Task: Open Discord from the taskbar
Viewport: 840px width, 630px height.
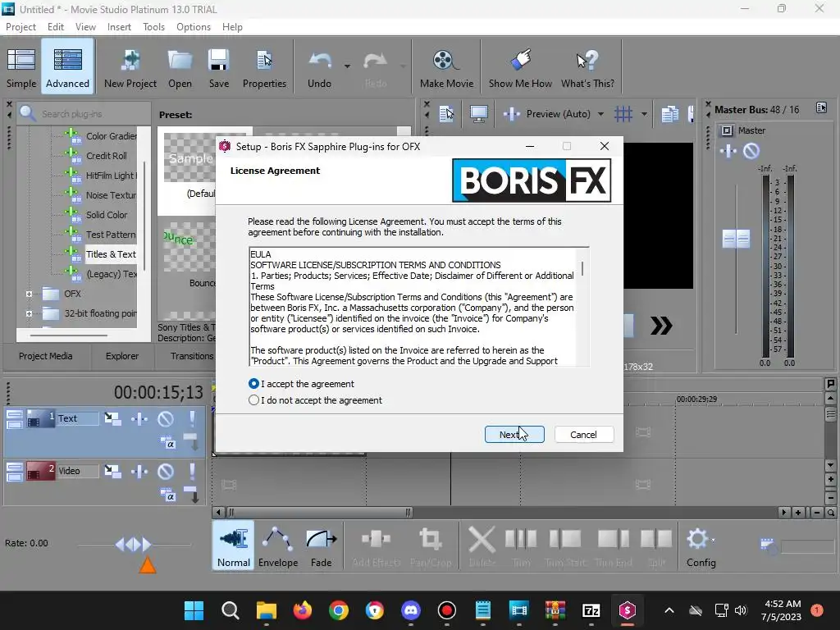Action: (x=411, y=609)
